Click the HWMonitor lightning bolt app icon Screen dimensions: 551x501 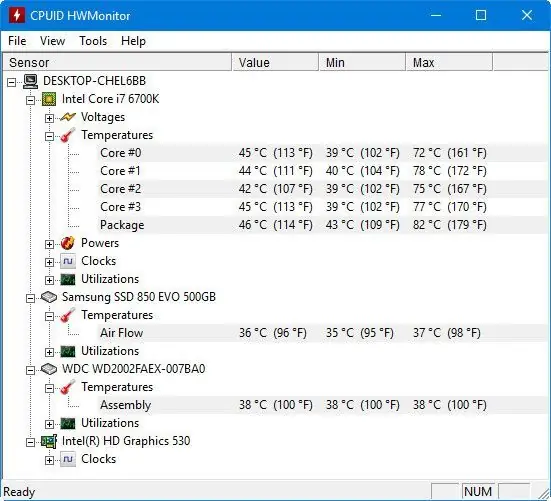click(x=17, y=15)
